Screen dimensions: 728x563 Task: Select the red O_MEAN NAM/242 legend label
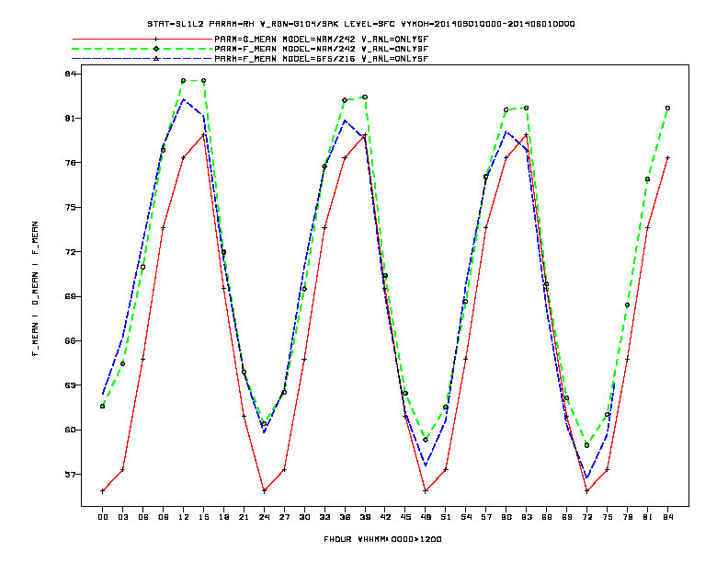[321, 40]
